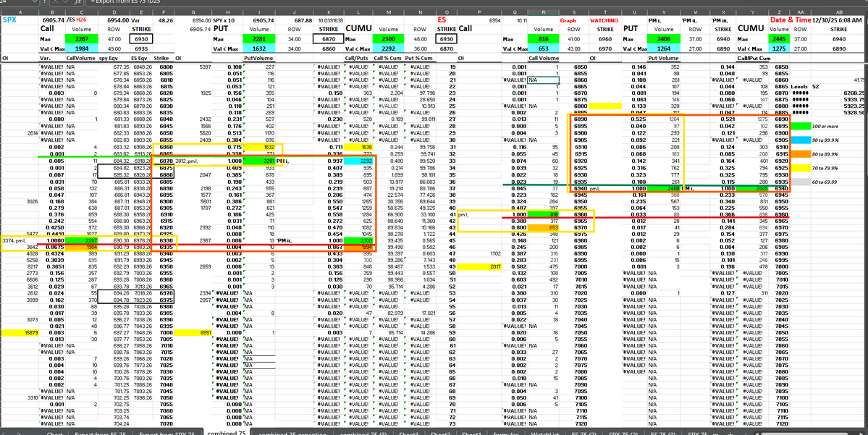Select column header A
Image resolution: width=868 pixels, height=435 pixels.
pyautogui.click(x=20, y=12)
